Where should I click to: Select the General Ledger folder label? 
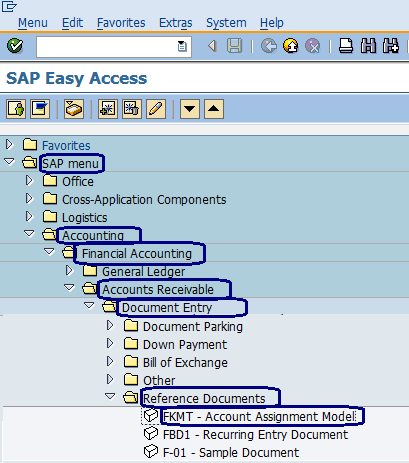tap(143, 272)
